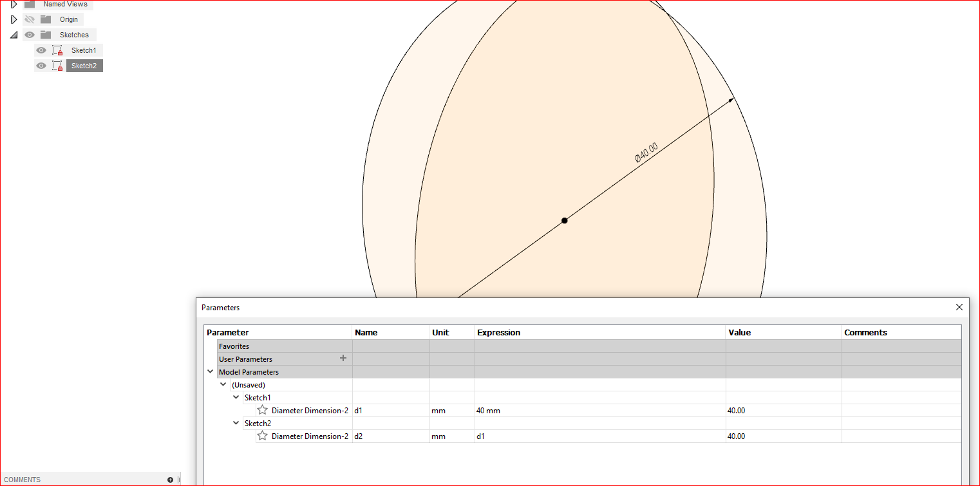Collapse the (Unsaved) parameters group
This screenshot has height=486, width=980.
223,384
